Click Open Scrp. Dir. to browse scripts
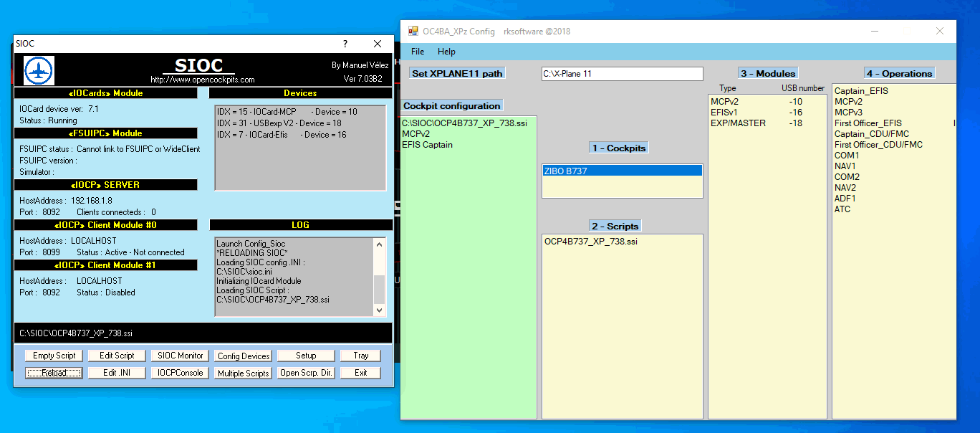The image size is (980, 433). [x=306, y=372]
